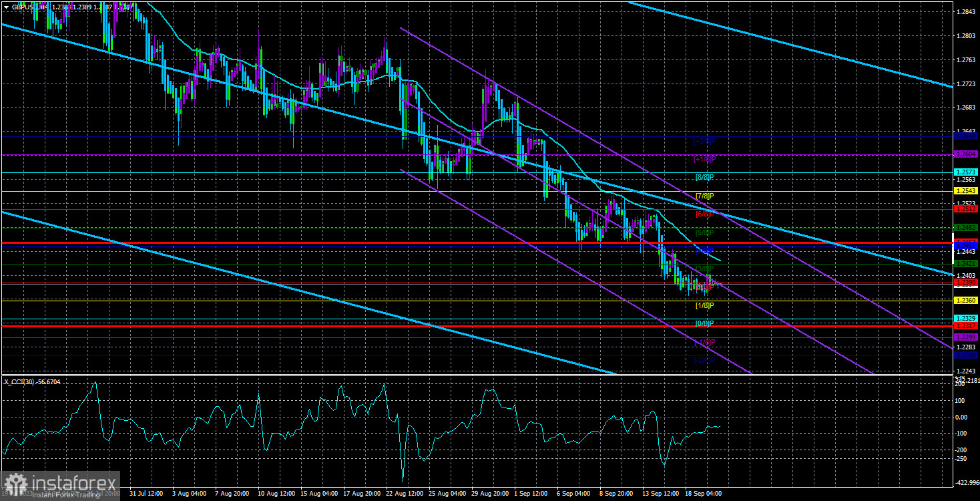The image size is (980, 501).
Task: Click the 1.2763 price axis value
Action: pyautogui.click(x=966, y=60)
